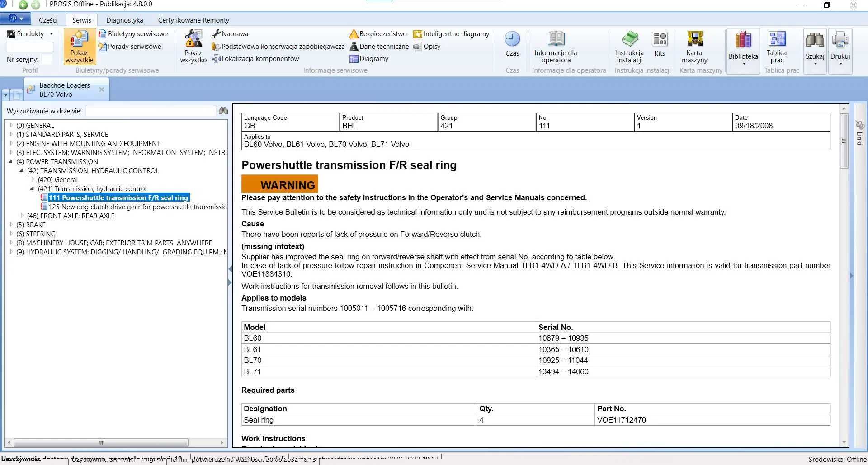Viewport: 868px width, 465px height.
Task: Open Karta maszyny
Action: coord(694,47)
